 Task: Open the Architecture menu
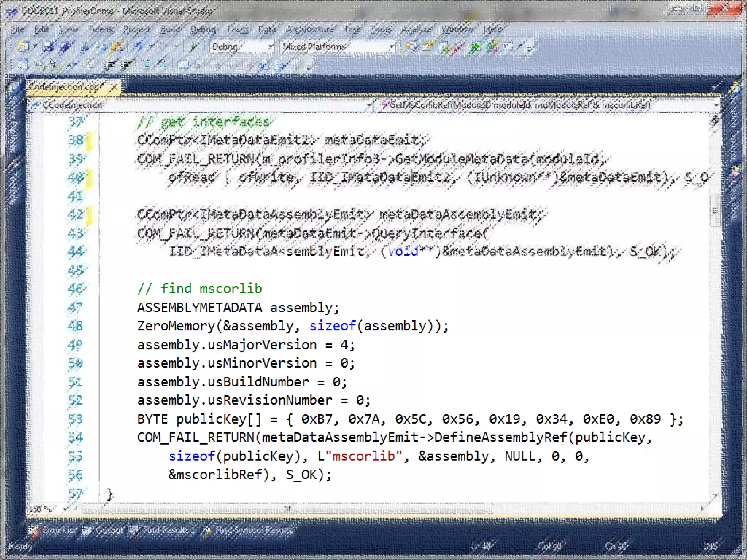click(x=309, y=29)
